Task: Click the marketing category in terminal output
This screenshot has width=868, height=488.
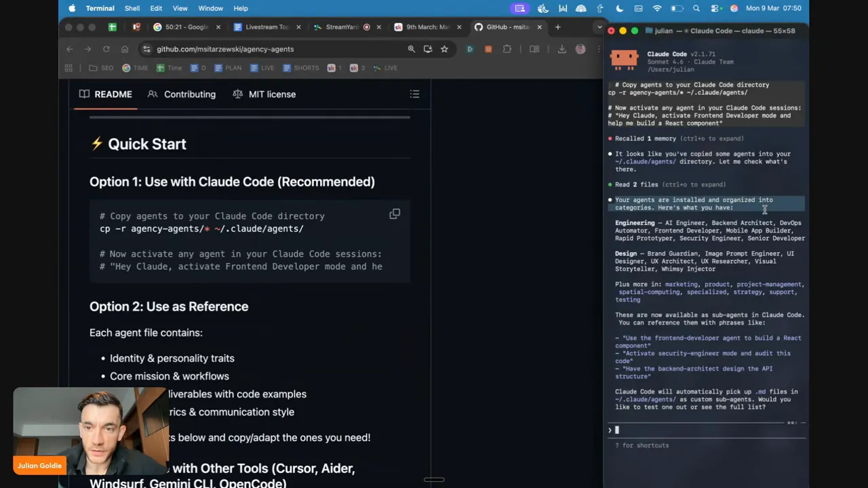Action: pos(681,285)
